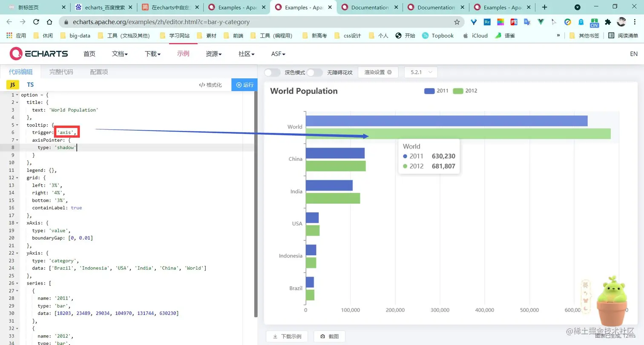Screen dimensions: 644x345
Task: Click the 截图 screenshot button
Action: pyautogui.click(x=330, y=336)
